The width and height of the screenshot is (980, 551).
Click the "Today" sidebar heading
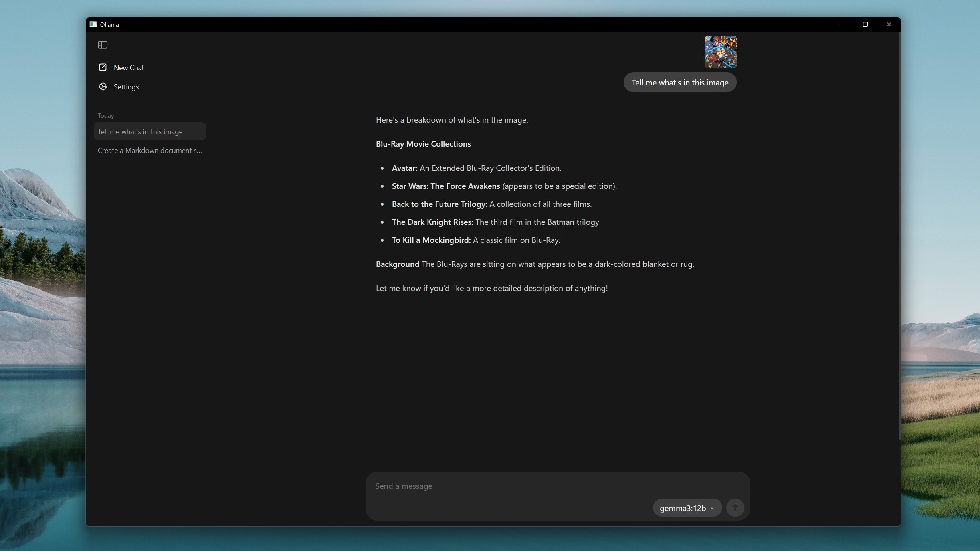(106, 115)
